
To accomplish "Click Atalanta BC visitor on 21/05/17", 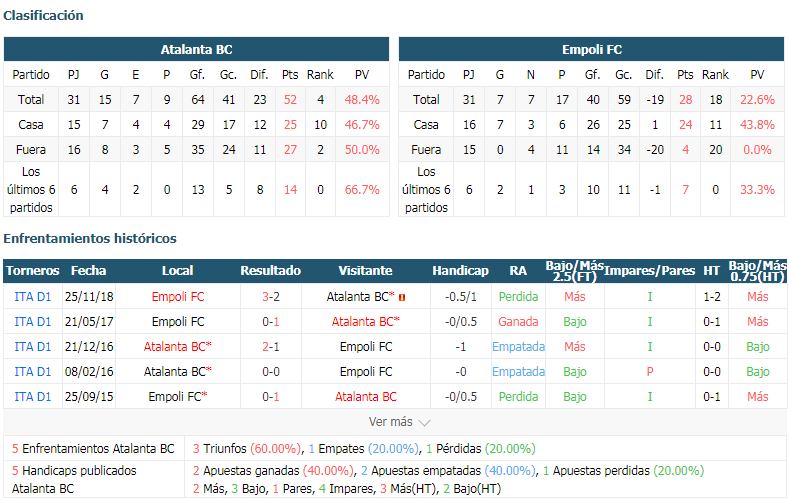I will 365,322.
